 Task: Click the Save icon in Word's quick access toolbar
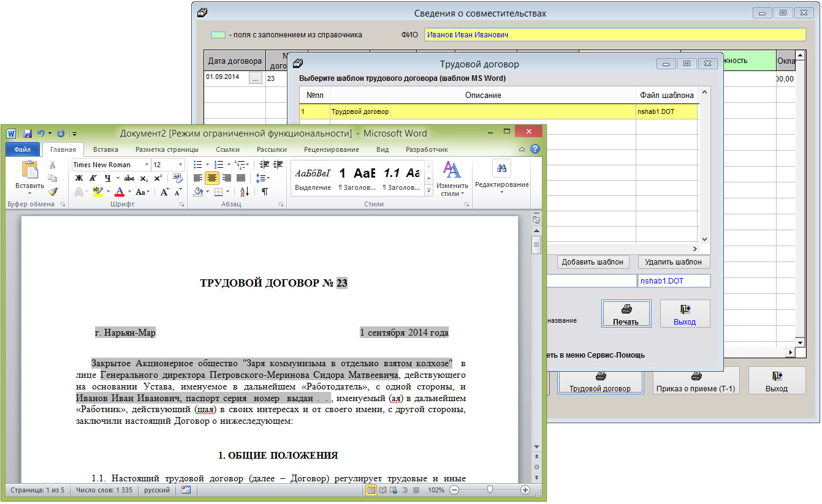coord(28,134)
